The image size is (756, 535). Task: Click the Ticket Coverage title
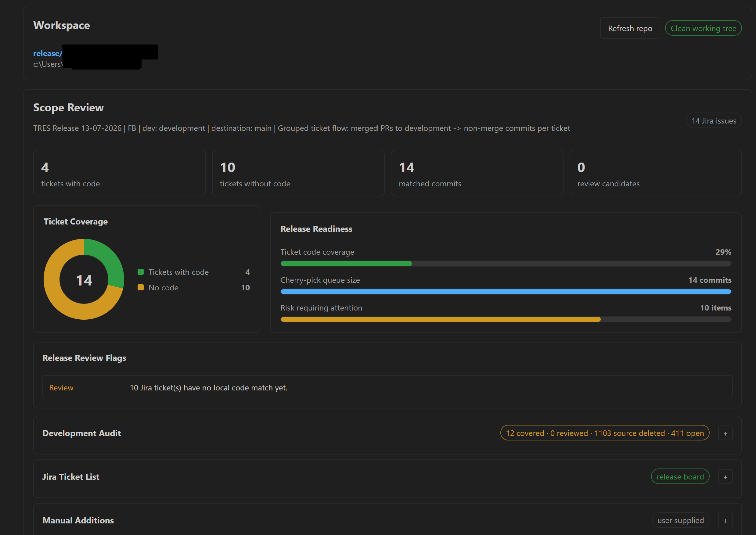[76, 222]
